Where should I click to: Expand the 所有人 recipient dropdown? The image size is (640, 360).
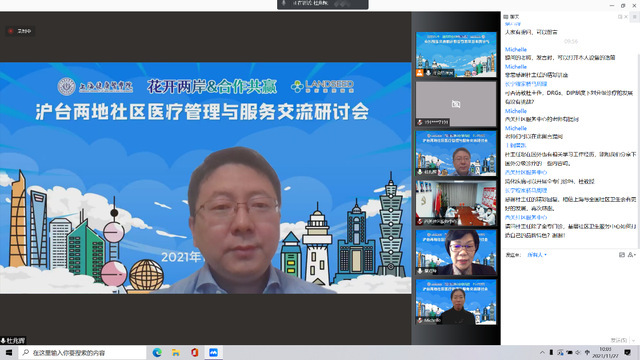coord(537,255)
